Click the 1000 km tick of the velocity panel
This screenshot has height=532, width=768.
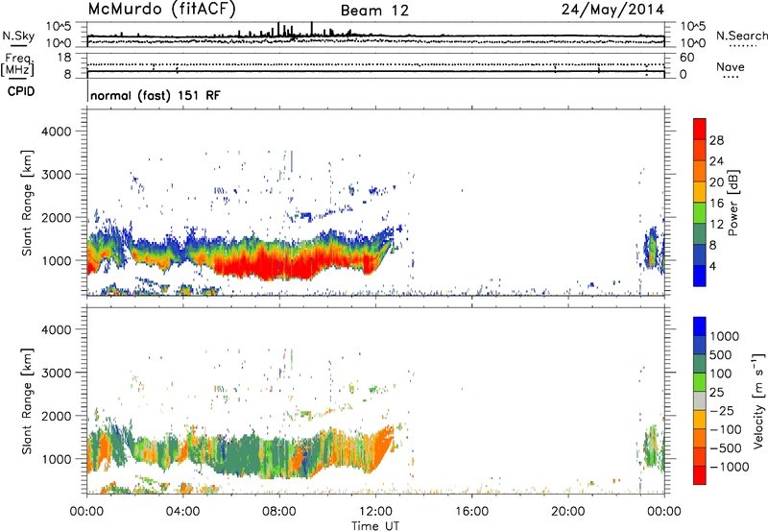click(56, 459)
